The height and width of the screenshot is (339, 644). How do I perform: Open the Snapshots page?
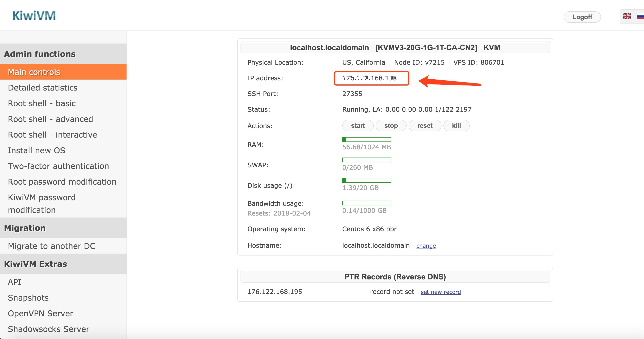pyautogui.click(x=28, y=298)
